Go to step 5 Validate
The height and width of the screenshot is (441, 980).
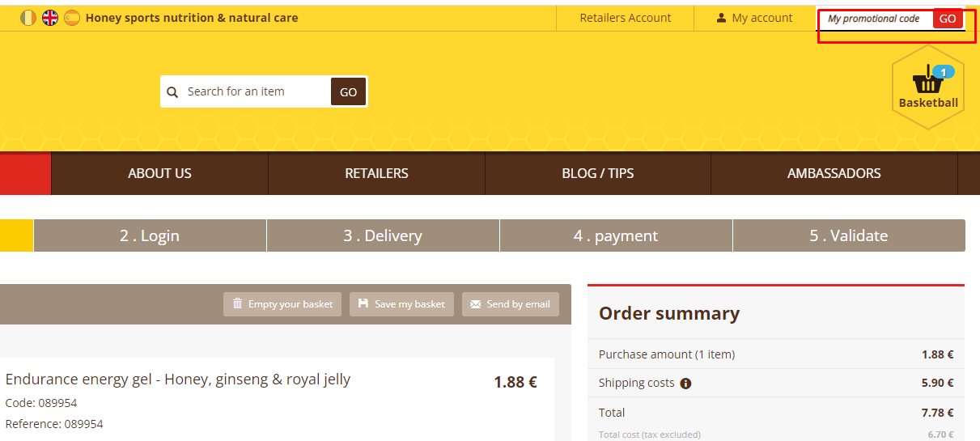849,235
